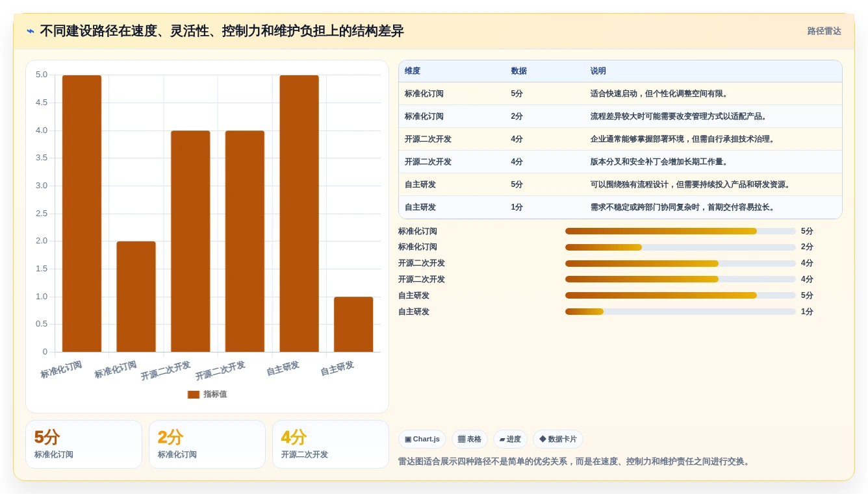This screenshot has height=494, width=868.
Task: Click the 数据 column header
Action: 519,71
